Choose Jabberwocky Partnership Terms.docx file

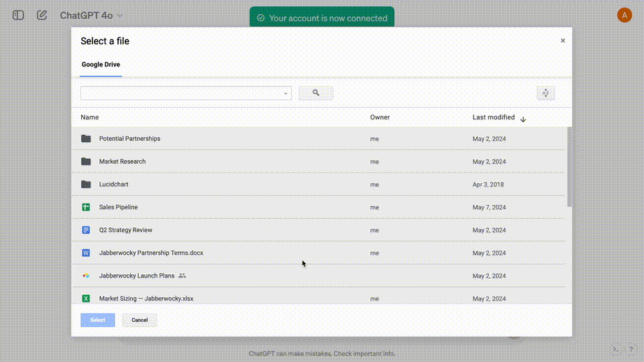tap(151, 253)
